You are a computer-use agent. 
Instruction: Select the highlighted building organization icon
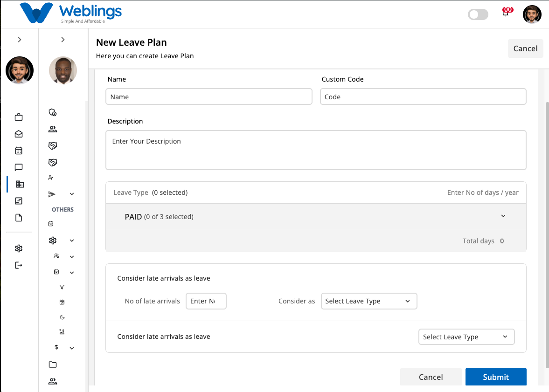click(x=20, y=184)
